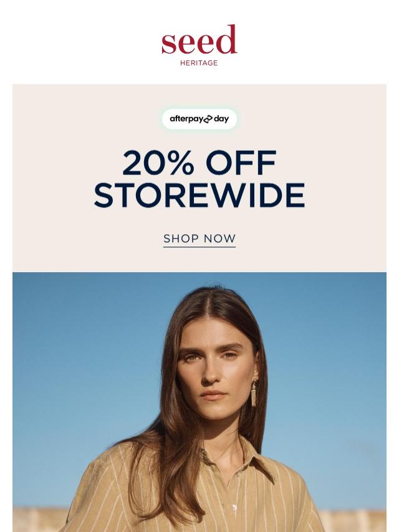Click the underline beneath SHOP NOW
The height and width of the screenshot is (532, 399).
point(199,247)
